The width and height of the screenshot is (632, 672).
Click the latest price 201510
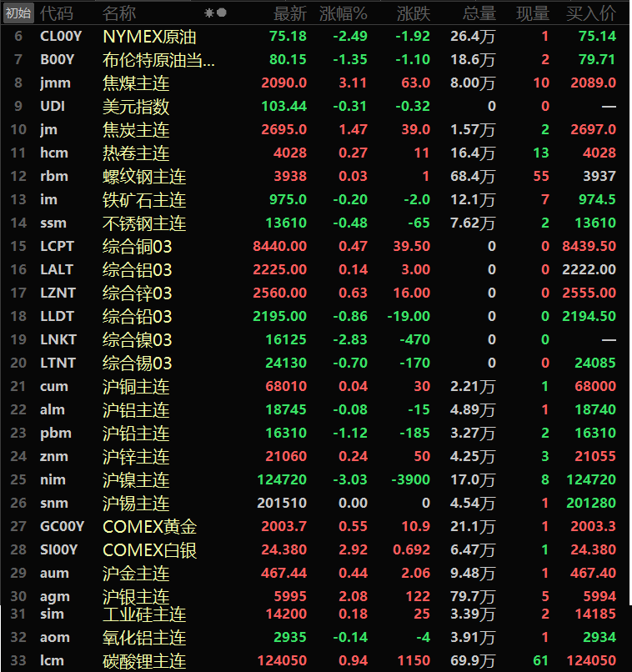click(x=282, y=504)
